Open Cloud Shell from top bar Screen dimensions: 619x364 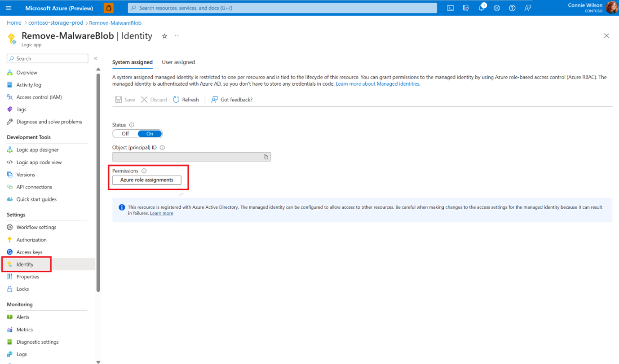click(450, 8)
